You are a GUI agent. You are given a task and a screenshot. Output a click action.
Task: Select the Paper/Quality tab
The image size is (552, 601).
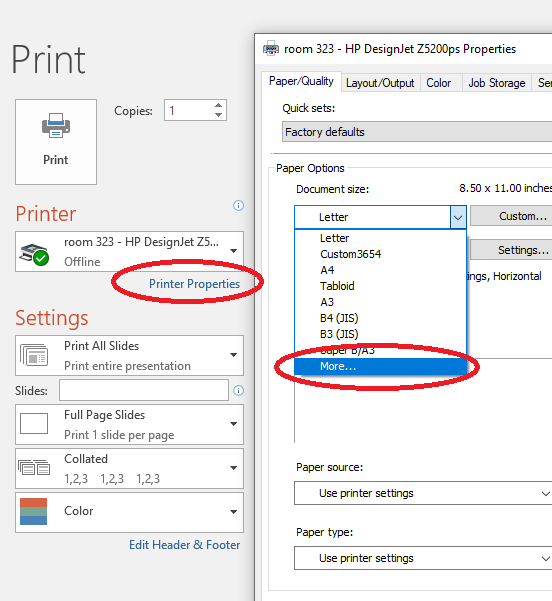click(x=301, y=81)
